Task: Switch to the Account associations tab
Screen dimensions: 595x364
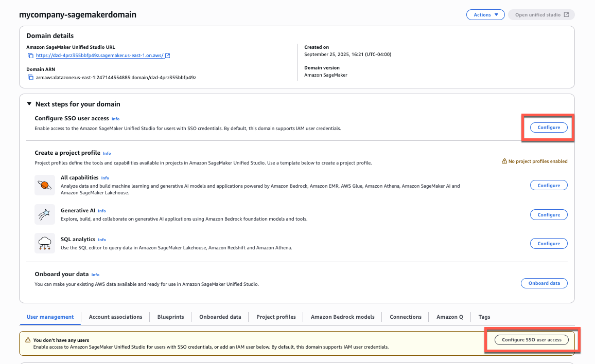Action: coord(115,317)
